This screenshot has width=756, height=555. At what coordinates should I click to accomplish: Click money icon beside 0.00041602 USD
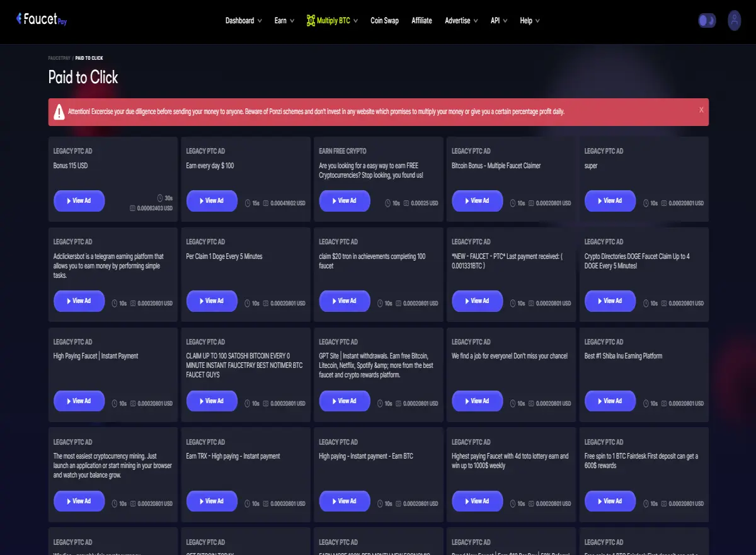coord(265,203)
